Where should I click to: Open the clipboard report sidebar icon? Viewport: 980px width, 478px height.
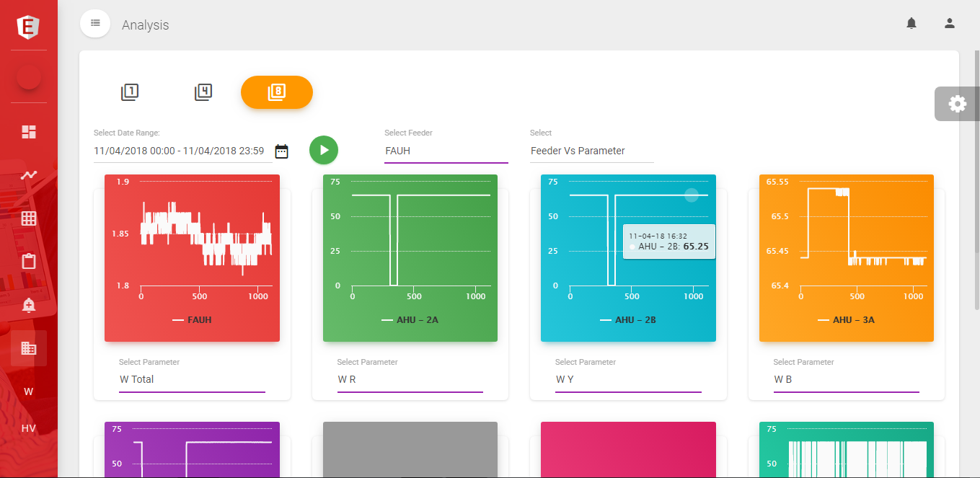tap(29, 261)
